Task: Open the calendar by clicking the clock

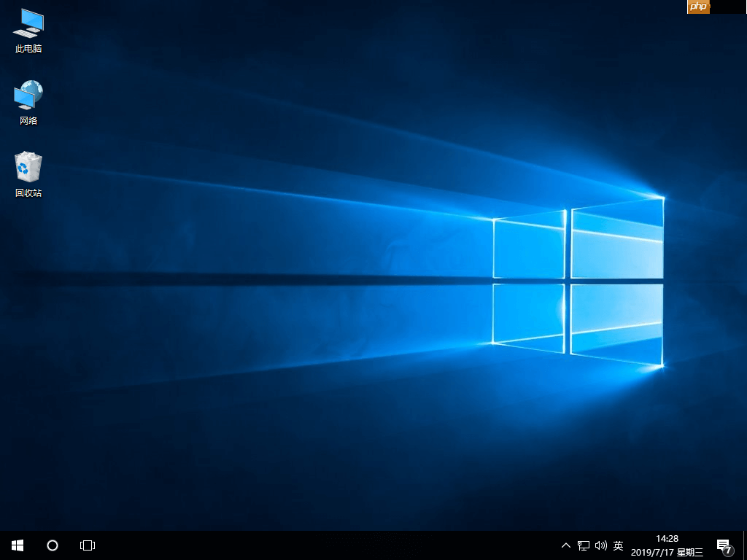Action: click(667, 540)
